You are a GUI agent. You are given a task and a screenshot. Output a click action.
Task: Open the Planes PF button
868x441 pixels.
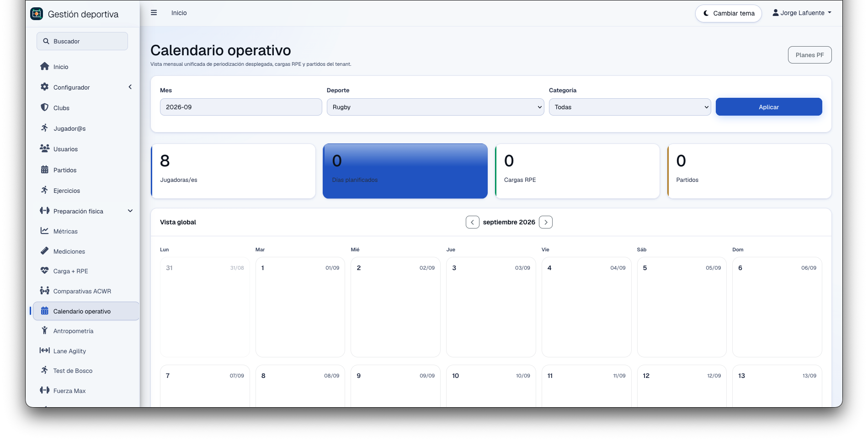(x=809, y=55)
